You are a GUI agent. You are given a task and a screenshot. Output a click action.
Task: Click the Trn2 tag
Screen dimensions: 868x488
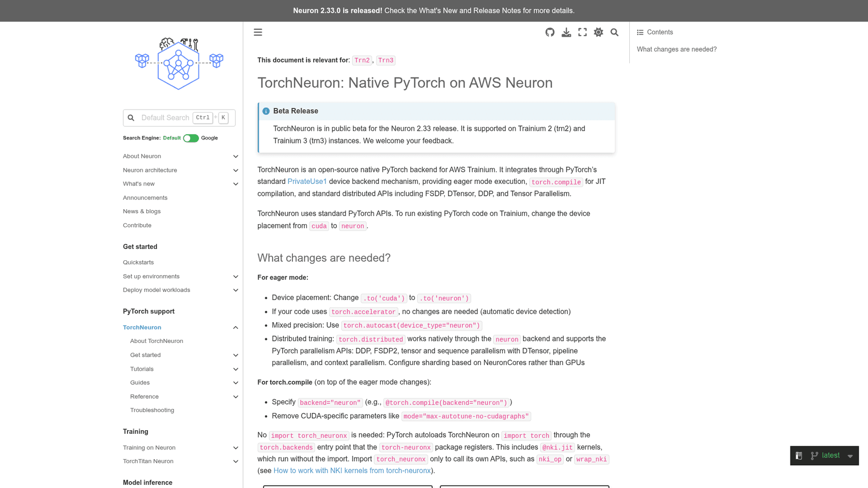(x=362, y=60)
